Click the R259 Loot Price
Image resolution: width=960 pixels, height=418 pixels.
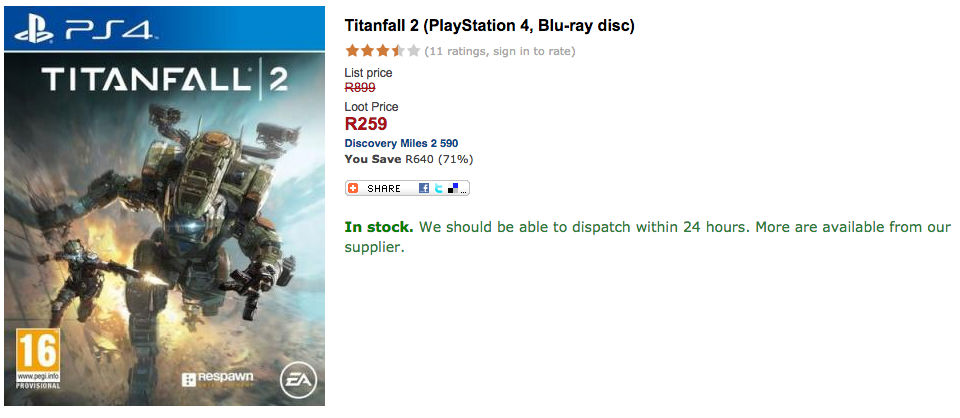pyautogui.click(x=366, y=125)
